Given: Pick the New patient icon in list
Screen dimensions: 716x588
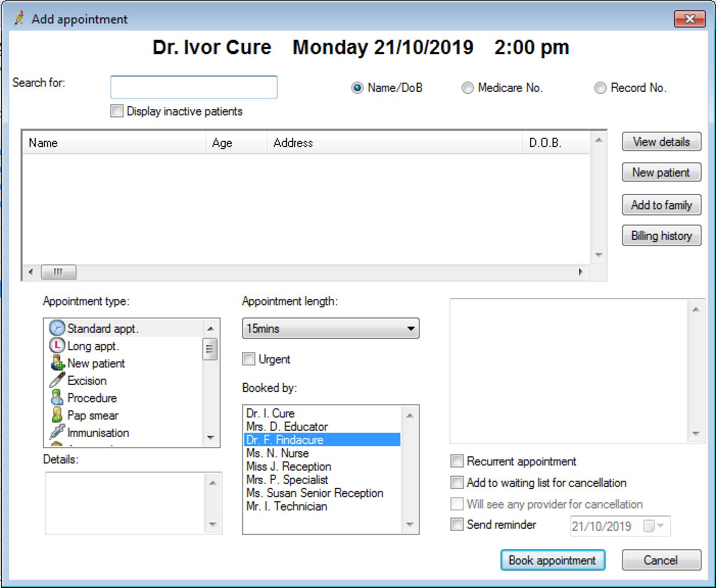Looking at the screenshot, I should pyautogui.click(x=57, y=363).
